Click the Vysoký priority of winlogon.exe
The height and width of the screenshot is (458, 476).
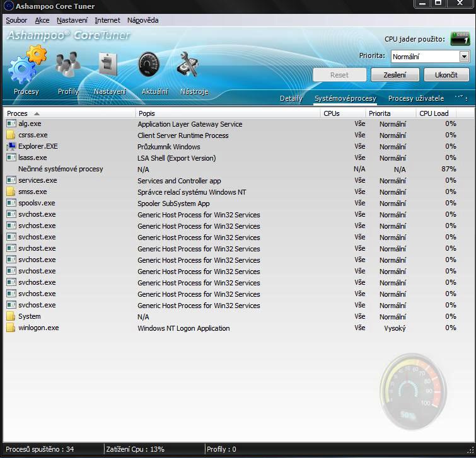[395, 328]
